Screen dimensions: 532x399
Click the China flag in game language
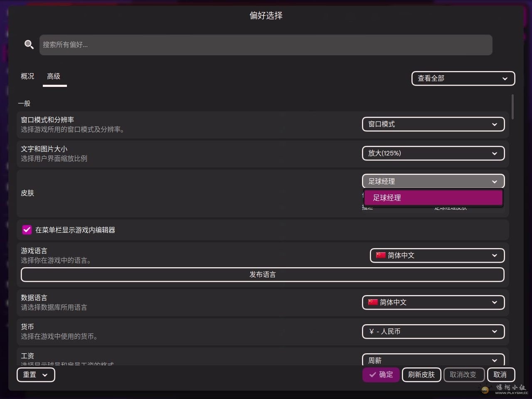click(x=381, y=255)
